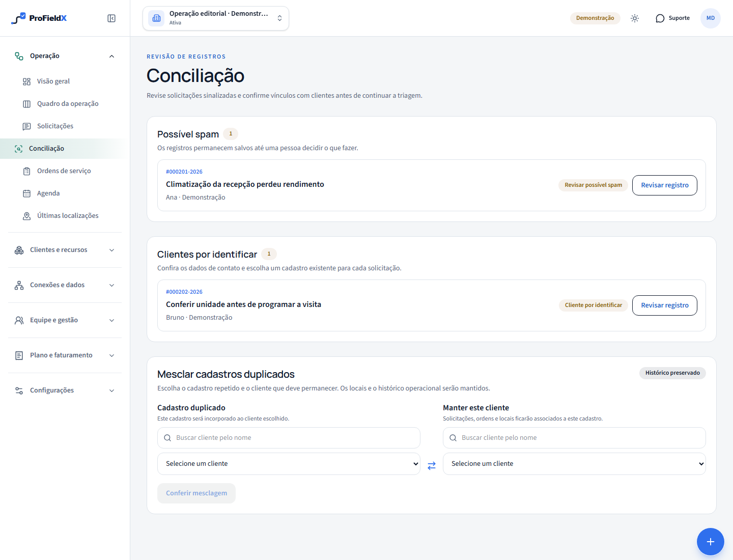The image size is (733, 560).
Task: Collapse the Operação sidebar section
Action: (x=65, y=56)
